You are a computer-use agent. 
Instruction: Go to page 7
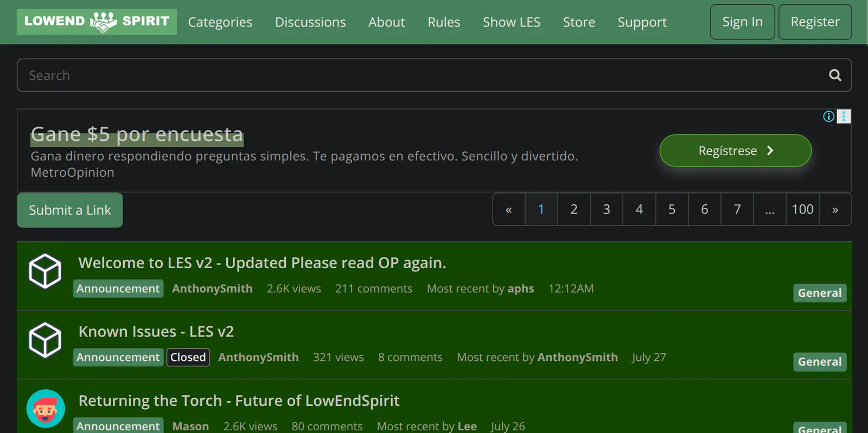pos(737,209)
